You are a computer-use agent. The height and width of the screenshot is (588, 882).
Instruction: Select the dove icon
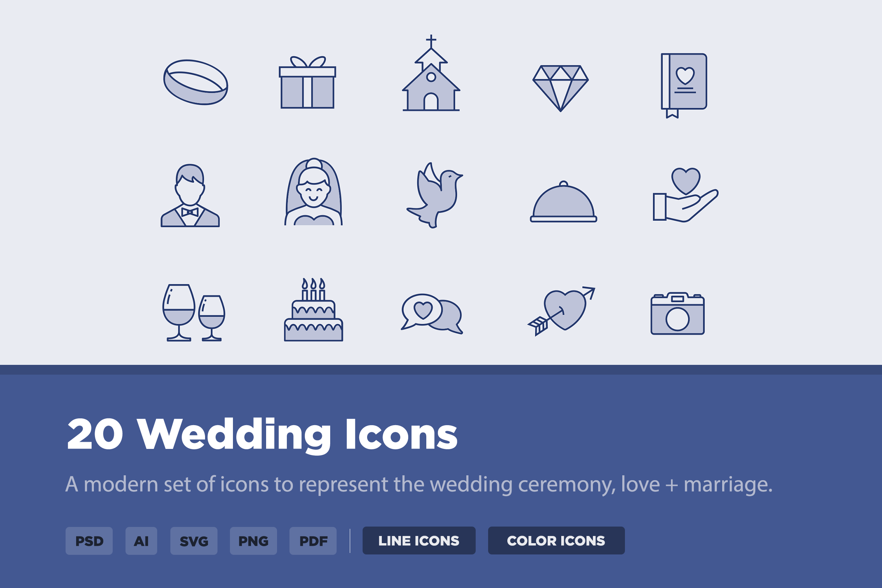click(x=434, y=195)
